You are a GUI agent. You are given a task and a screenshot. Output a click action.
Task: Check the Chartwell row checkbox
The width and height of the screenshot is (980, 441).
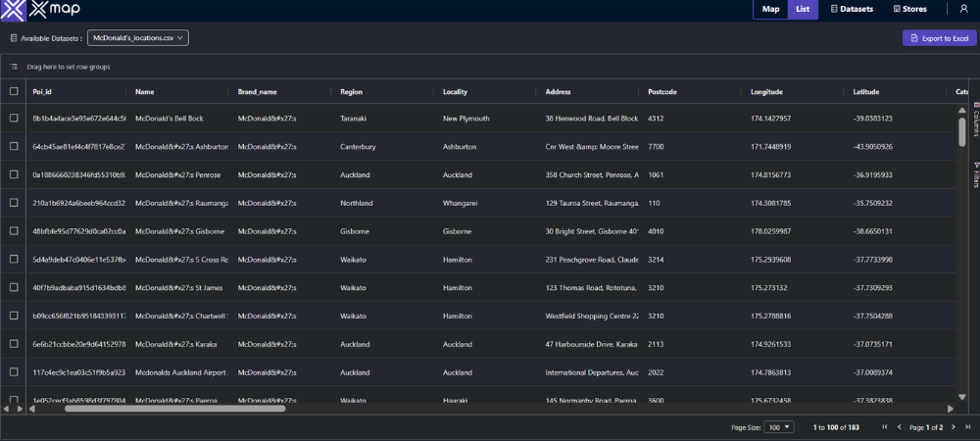pos(14,317)
